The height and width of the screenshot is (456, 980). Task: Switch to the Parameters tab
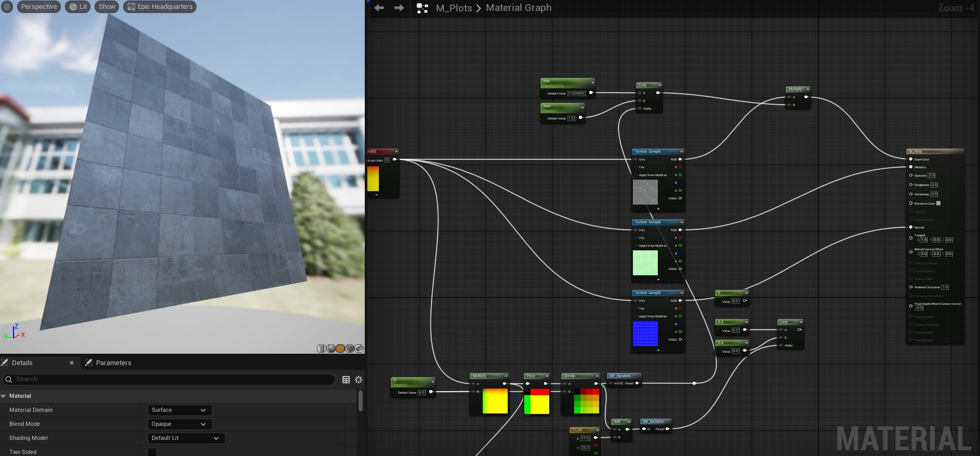[113, 363]
